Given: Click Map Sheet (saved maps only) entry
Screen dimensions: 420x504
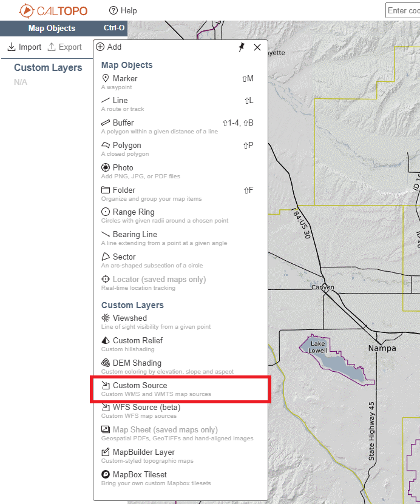Looking at the screenshot, I should coord(177,434).
